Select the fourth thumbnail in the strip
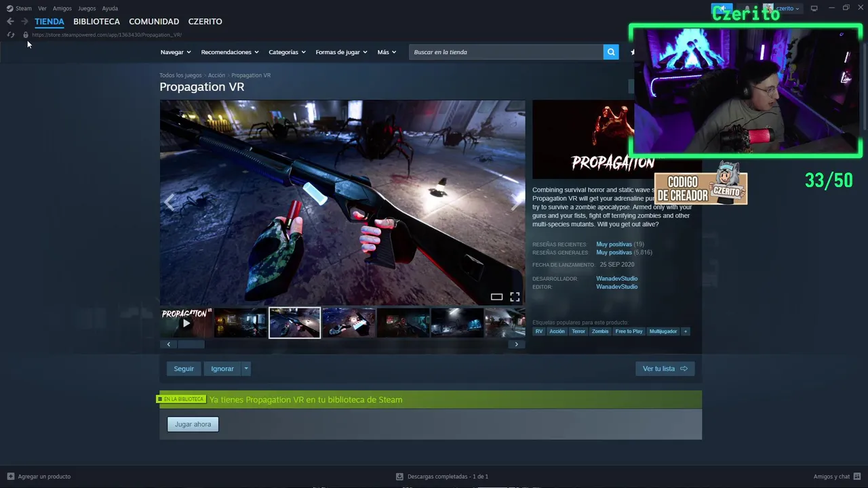 tap(349, 323)
